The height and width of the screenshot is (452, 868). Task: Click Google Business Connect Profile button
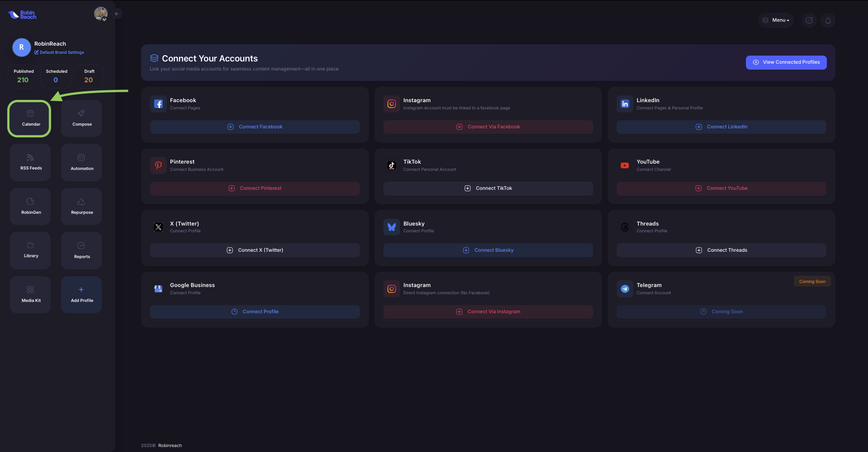[x=255, y=312]
